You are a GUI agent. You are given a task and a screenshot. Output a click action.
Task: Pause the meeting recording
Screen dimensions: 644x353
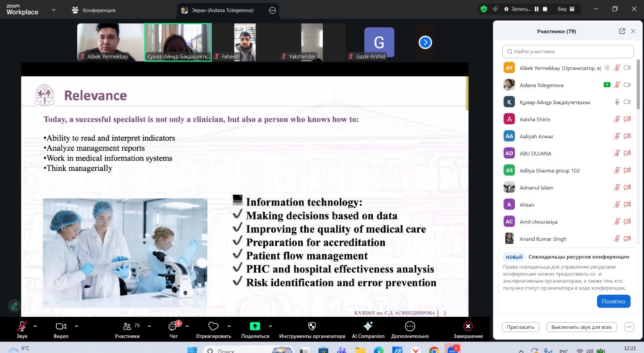pos(537,9)
